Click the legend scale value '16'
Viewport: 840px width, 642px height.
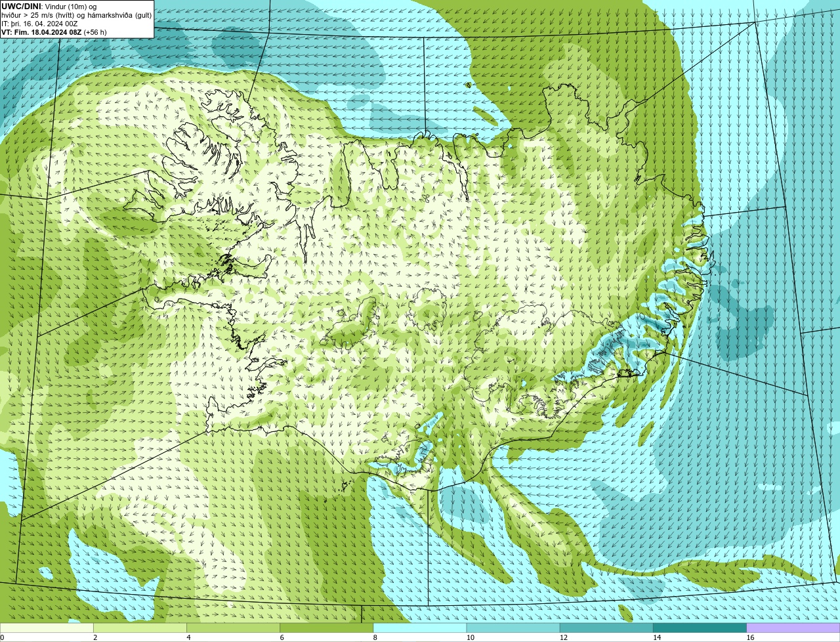(750, 637)
